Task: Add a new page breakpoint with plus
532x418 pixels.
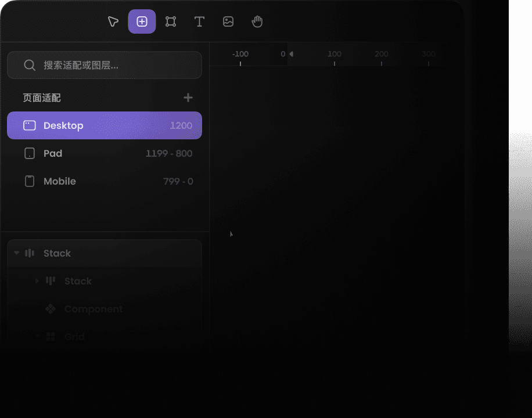Action: pos(188,98)
